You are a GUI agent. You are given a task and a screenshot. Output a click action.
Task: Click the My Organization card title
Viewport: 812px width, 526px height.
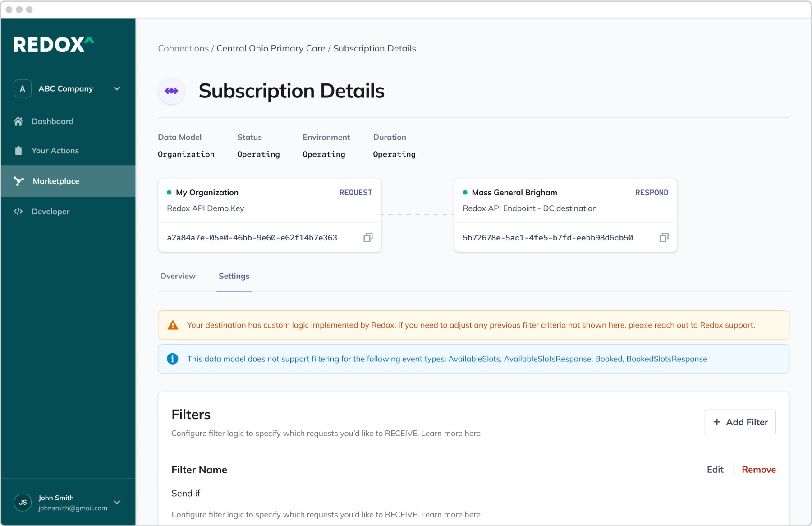[x=207, y=193]
